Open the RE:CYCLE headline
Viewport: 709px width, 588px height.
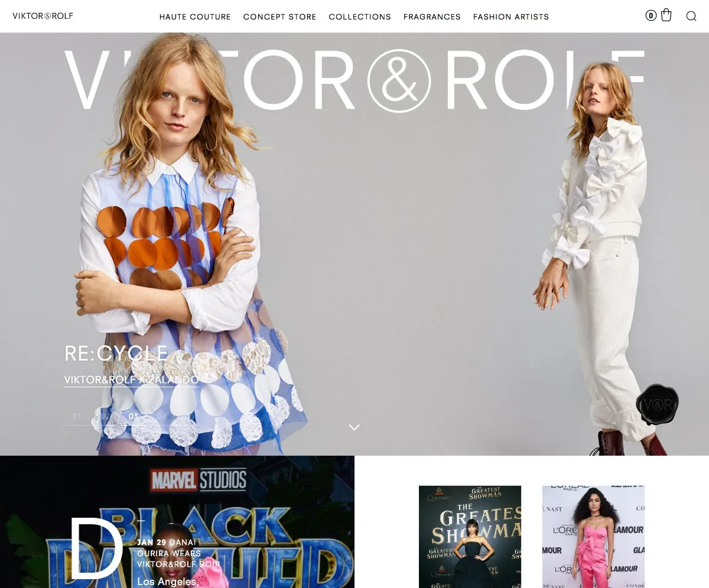tap(116, 353)
